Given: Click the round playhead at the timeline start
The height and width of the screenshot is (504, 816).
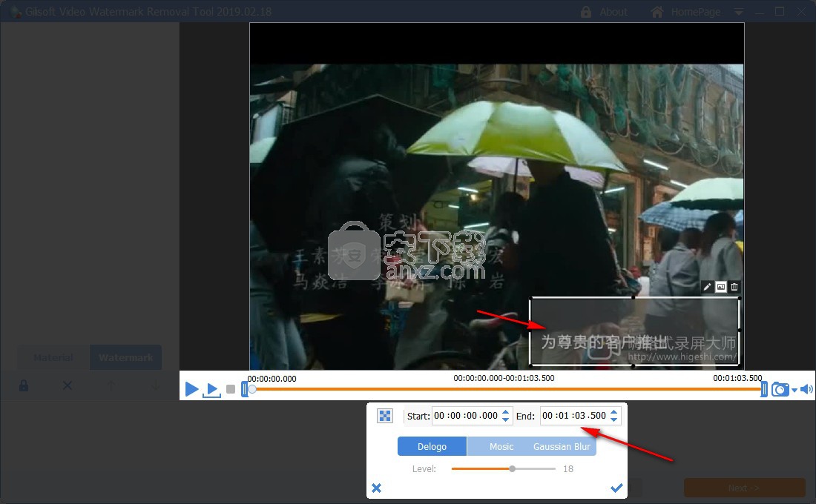Looking at the screenshot, I should coord(252,389).
